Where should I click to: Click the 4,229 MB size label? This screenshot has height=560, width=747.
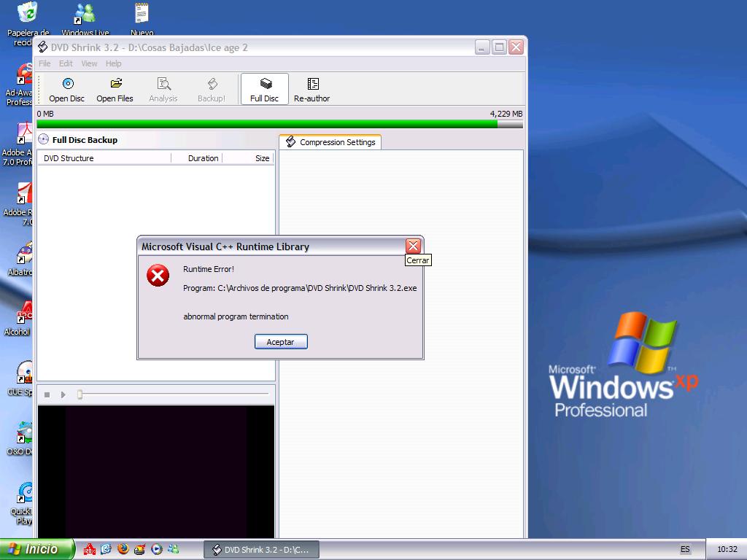pos(506,114)
